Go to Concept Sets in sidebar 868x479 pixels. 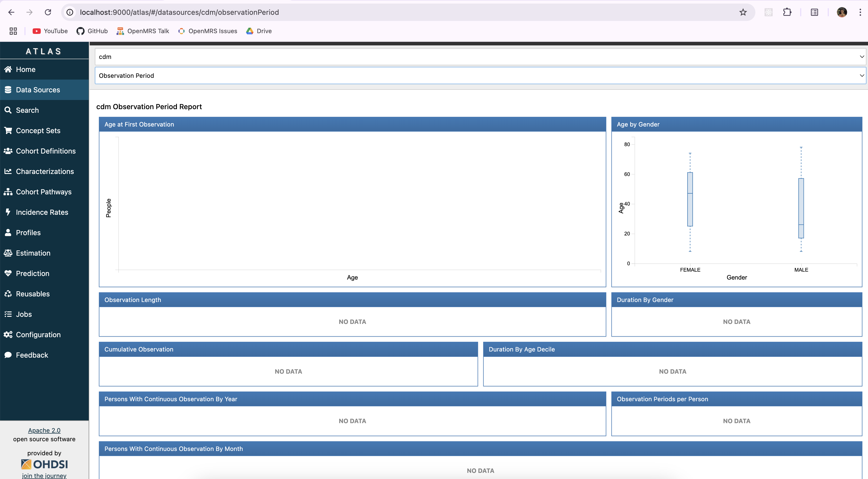coord(45,131)
